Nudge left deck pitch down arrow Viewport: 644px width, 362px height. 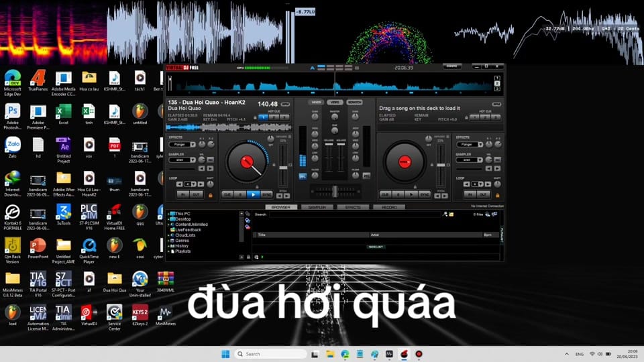click(280, 196)
